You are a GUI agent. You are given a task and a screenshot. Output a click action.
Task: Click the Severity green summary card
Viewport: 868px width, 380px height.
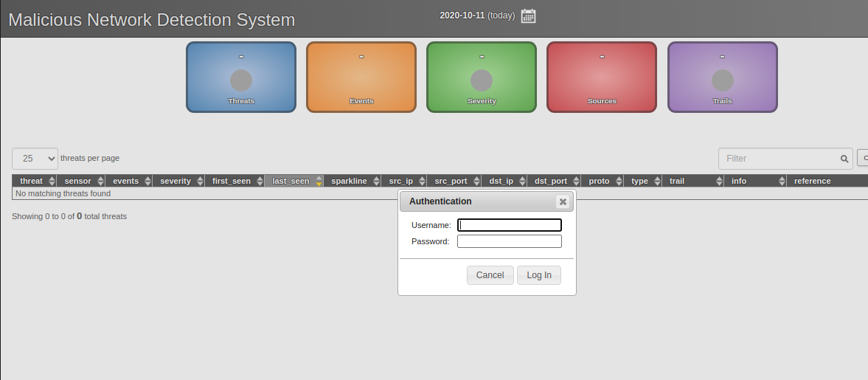click(x=481, y=77)
